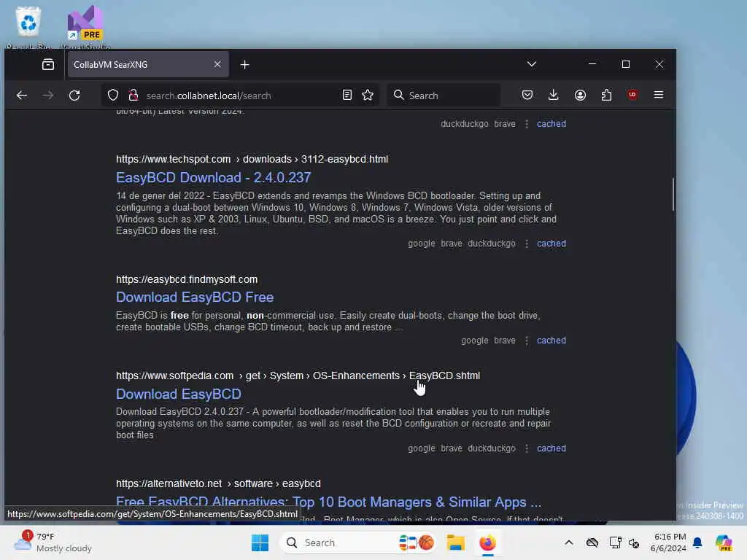Expand options dots for techspot result
Viewport: 747px width, 560px height.
(x=527, y=244)
